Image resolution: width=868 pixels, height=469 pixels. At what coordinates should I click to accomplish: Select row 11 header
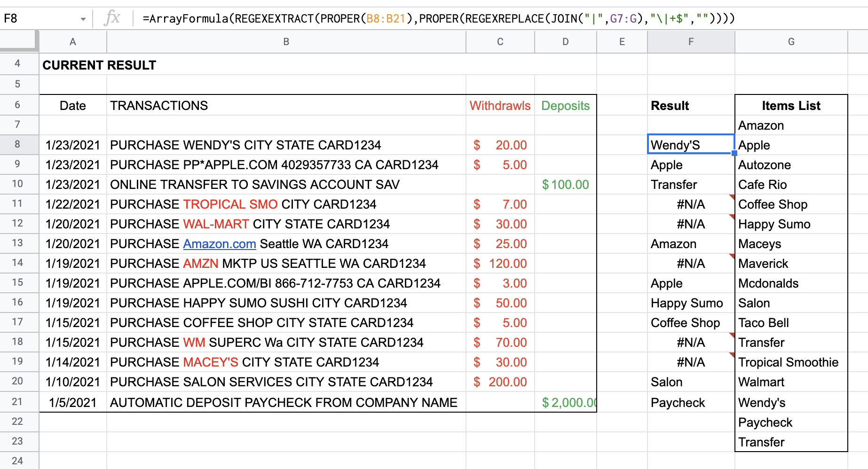tap(19, 203)
